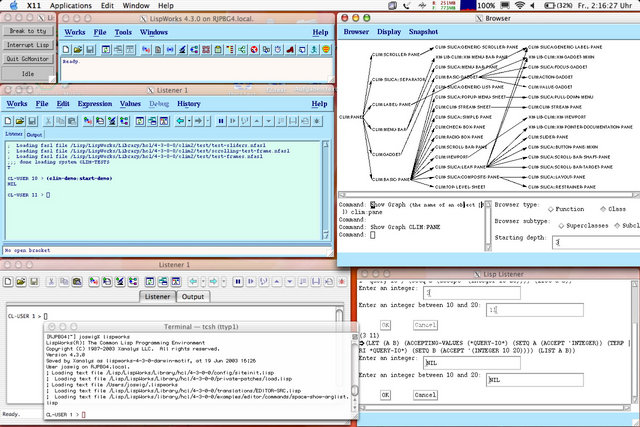
Task: Click the Quit GcMonitor button
Action: click(28, 59)
